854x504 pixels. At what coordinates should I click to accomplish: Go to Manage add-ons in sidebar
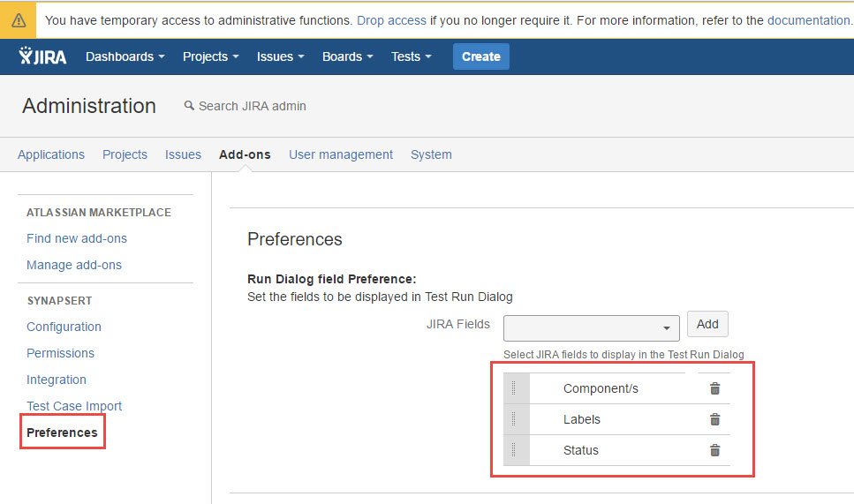pos(74,265)
